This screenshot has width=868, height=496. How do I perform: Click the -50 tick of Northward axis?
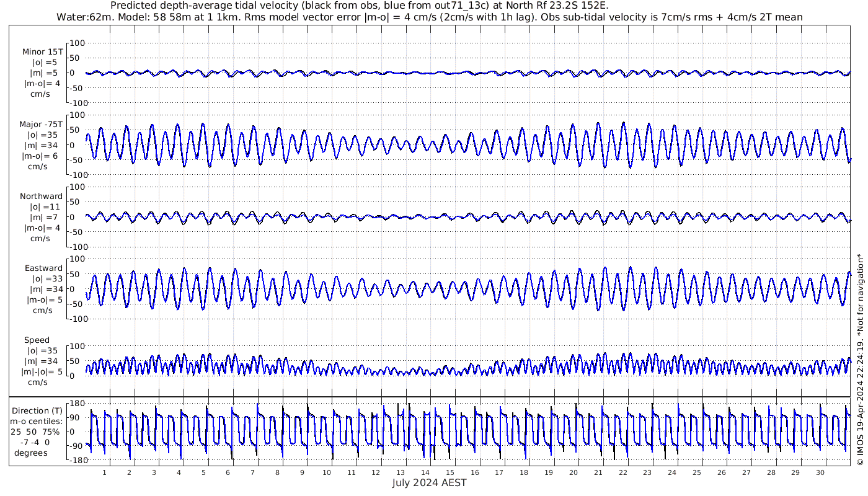77,232
